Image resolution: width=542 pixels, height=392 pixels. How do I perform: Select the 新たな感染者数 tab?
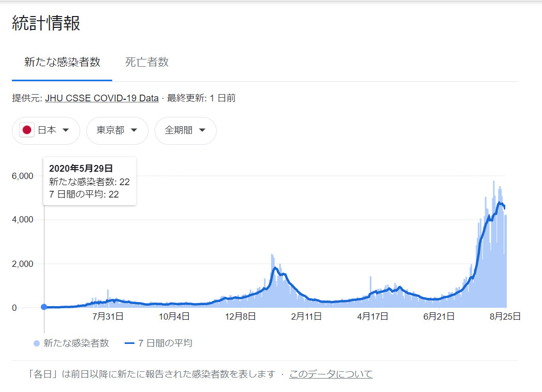pos(62,63)
